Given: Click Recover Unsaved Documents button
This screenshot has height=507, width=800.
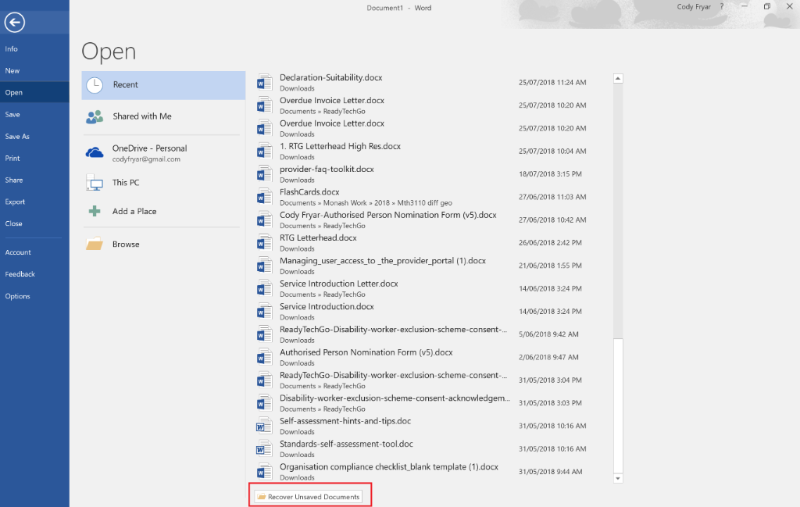Looking at the screenshot, I should pos(309,497).
